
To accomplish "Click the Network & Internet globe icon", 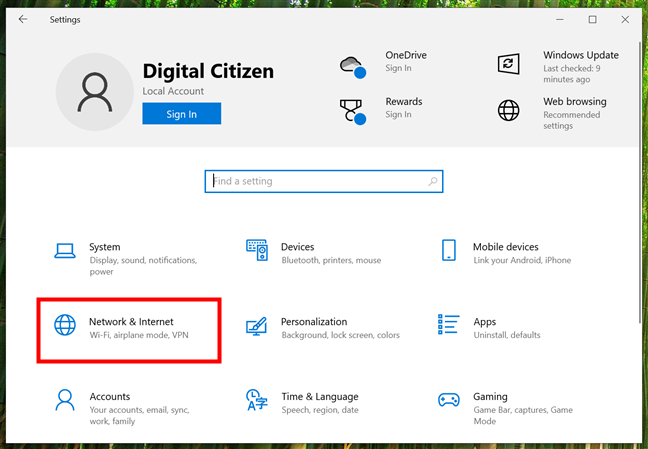I will (x=65, y=325).
